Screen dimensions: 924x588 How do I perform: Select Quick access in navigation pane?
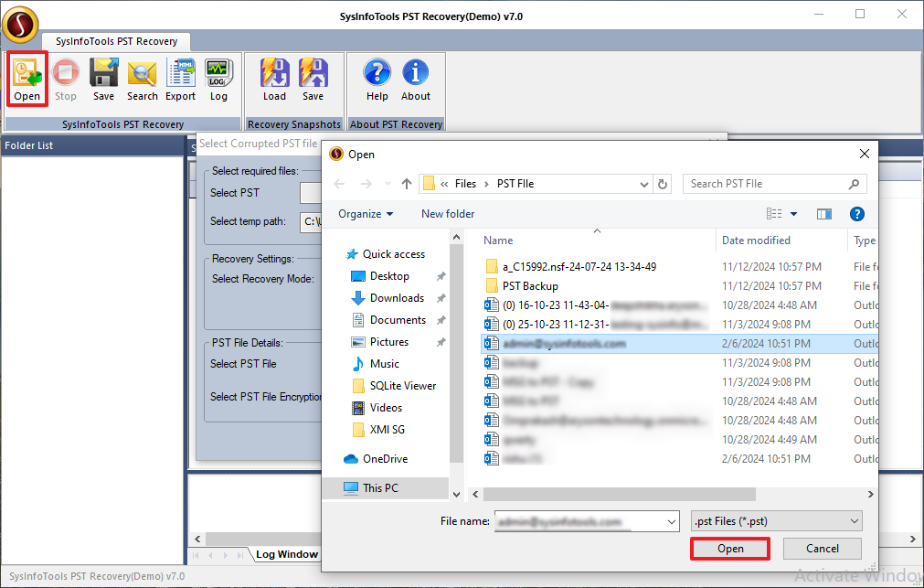click(393, 254)
